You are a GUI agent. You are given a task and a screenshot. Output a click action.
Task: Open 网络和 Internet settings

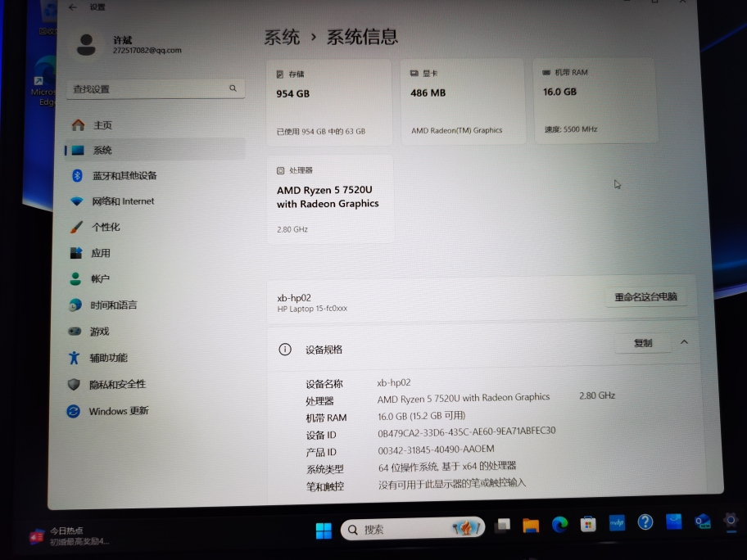(155, 201)
